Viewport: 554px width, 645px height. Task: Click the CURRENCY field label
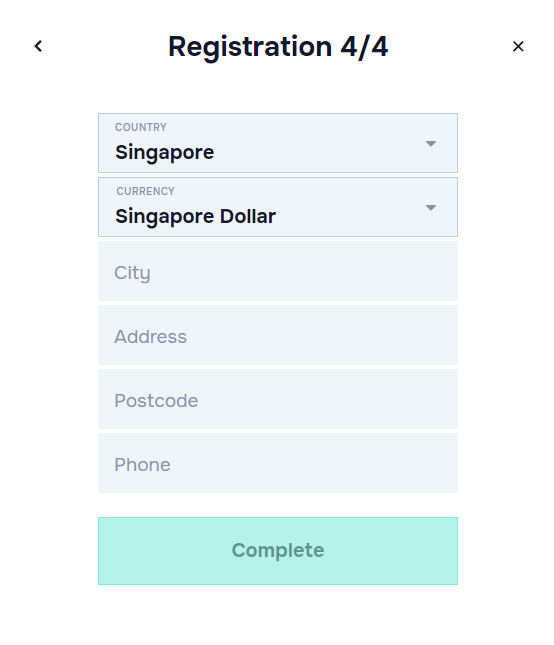click(146, 191)
